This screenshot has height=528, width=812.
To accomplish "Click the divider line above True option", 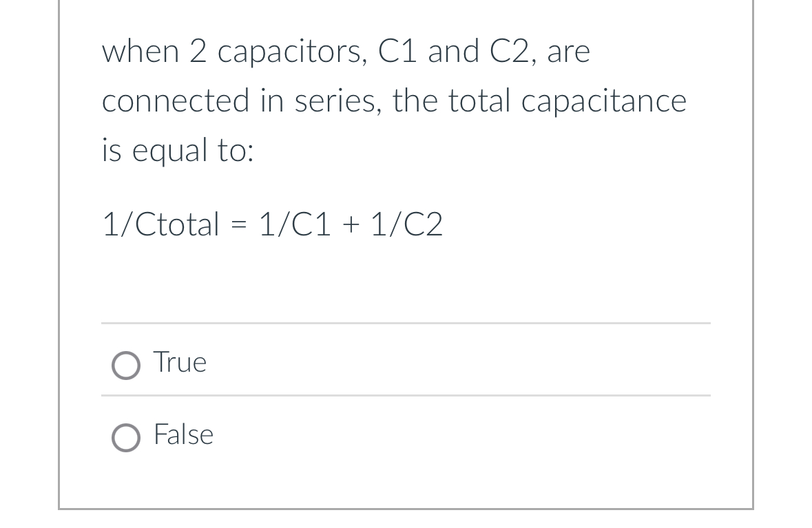I will tap(406, 324).
